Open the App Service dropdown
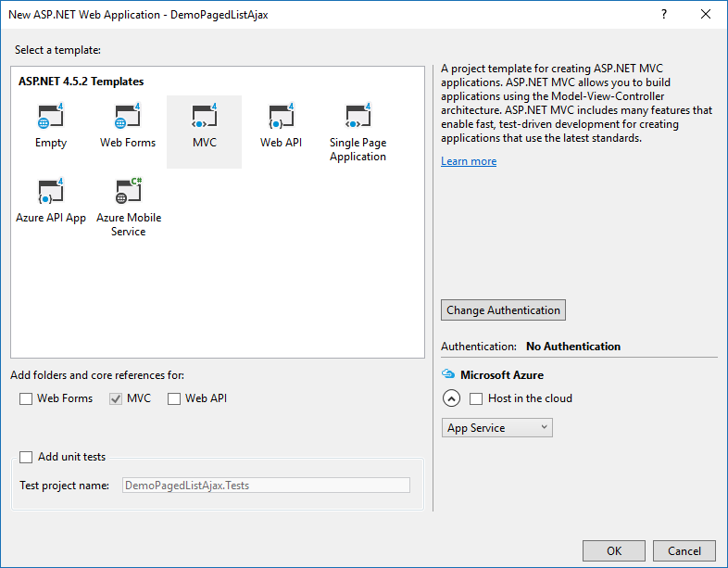The image size is (728, 568). (x=496, y=428)
